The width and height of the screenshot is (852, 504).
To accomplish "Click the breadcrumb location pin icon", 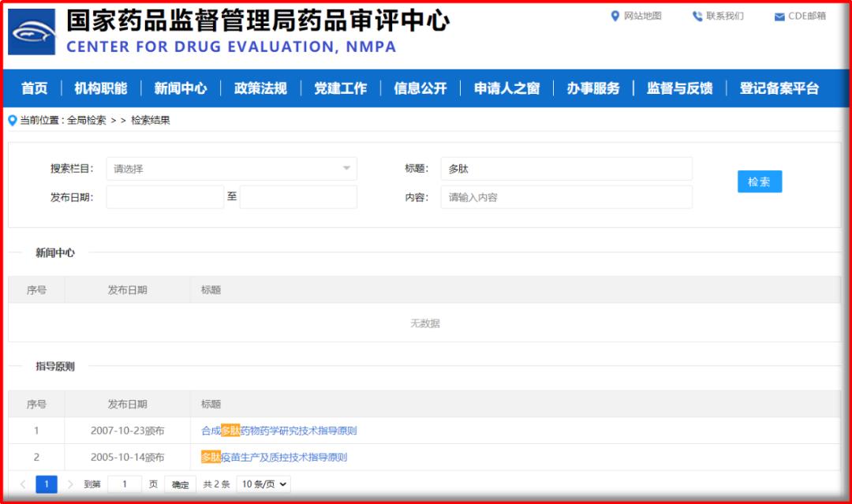I will tap(9, 121).
